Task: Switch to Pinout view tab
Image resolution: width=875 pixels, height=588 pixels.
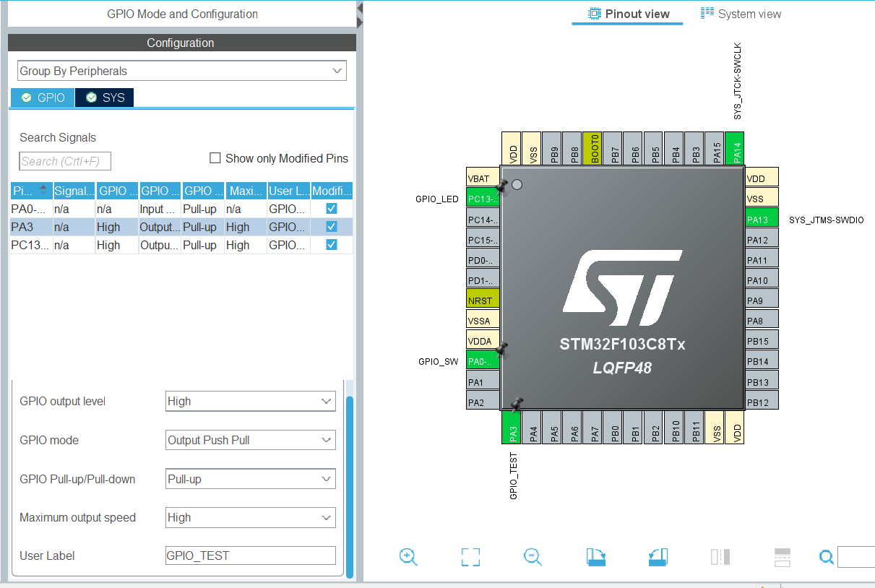Action: (627, 14)
